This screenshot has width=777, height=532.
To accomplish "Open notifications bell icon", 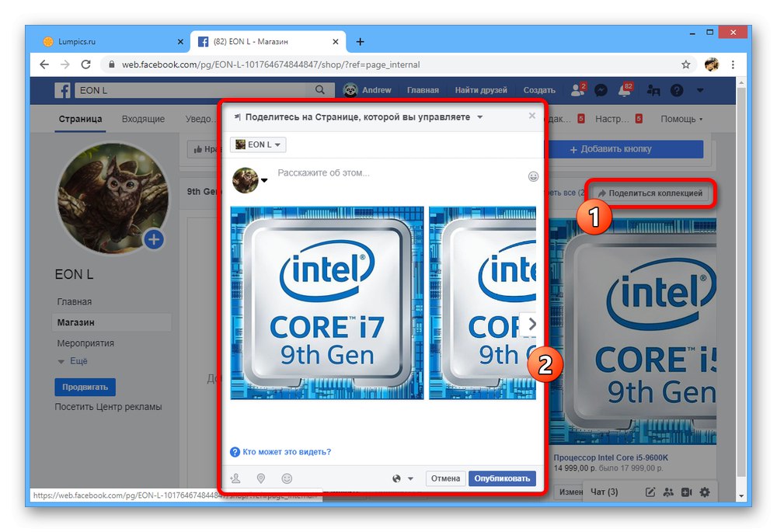I will (x=625, y=89).
